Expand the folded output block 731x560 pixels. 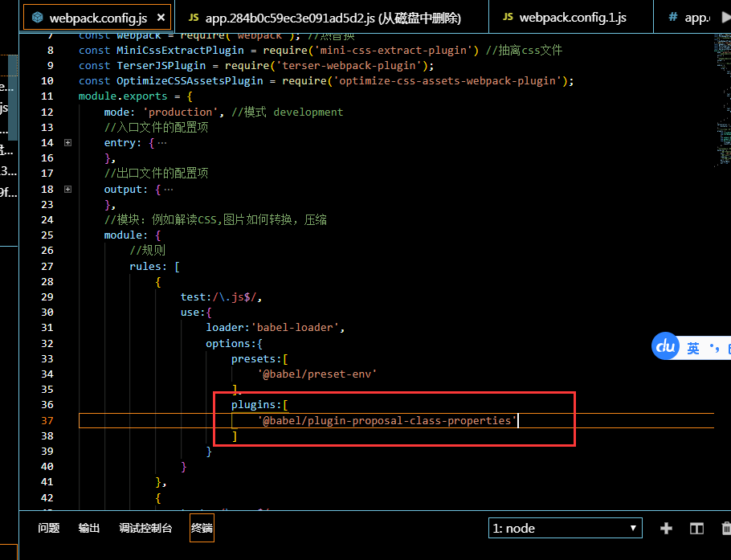(68, 190)
